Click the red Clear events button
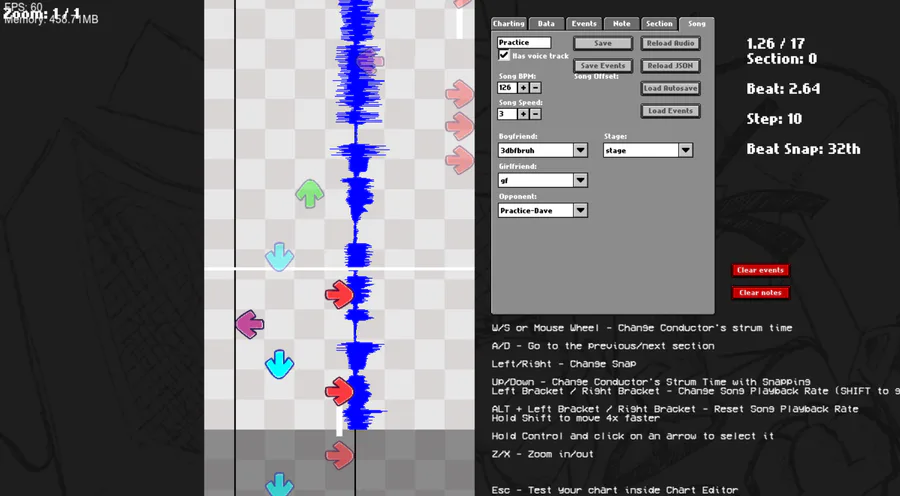 point(761,270)
